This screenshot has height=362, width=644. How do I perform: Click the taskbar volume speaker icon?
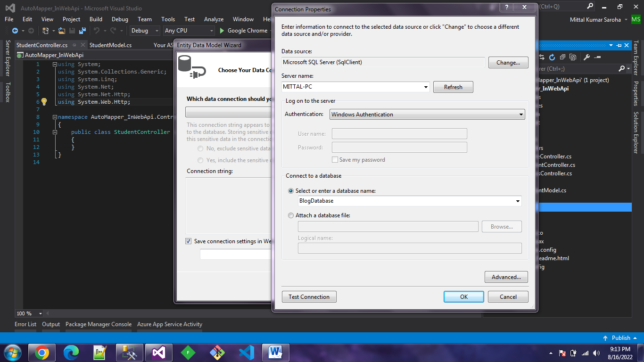pyautogui.click(x=596, y=353)
